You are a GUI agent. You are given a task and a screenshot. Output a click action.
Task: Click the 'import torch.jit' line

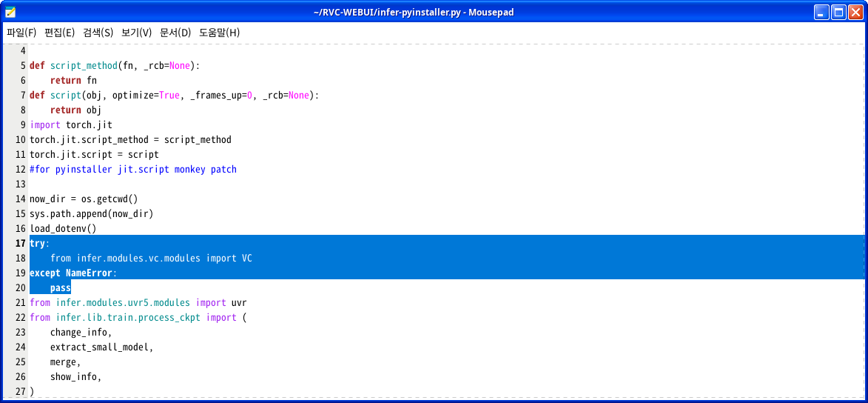(71, 124)
